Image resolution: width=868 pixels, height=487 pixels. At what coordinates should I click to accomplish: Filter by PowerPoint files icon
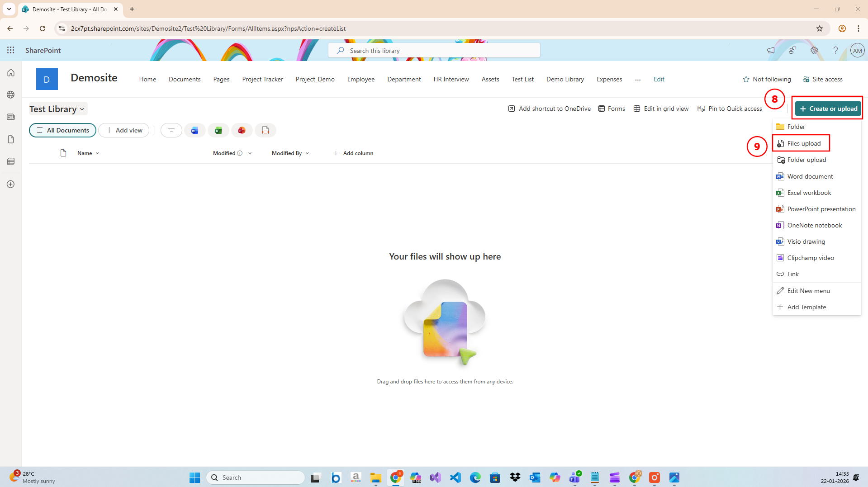242,130
